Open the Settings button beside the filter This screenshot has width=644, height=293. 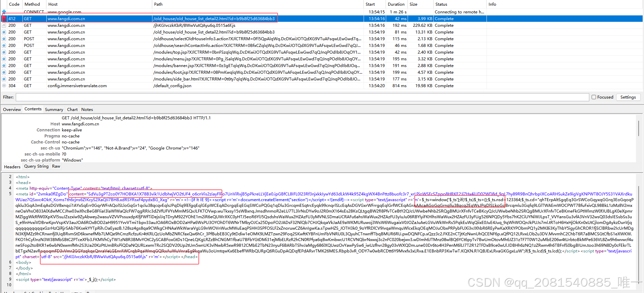click(628, 97)
